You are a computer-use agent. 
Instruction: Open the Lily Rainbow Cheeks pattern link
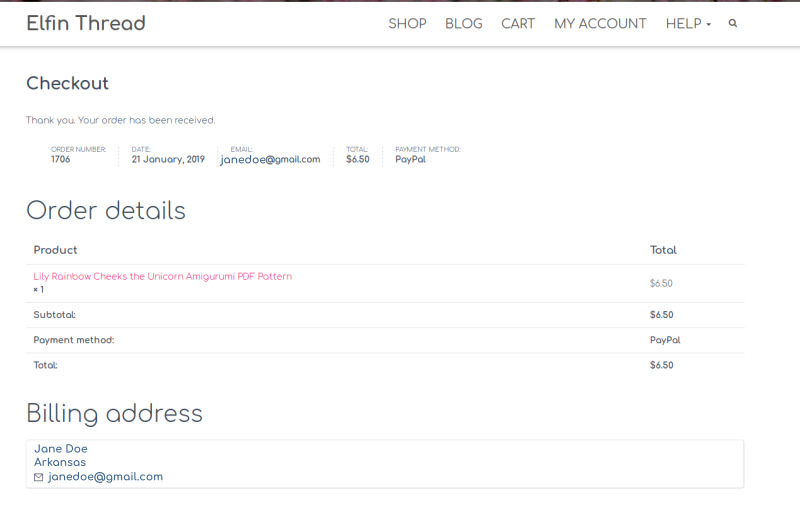pyautogui.click(x=163, y=276)
